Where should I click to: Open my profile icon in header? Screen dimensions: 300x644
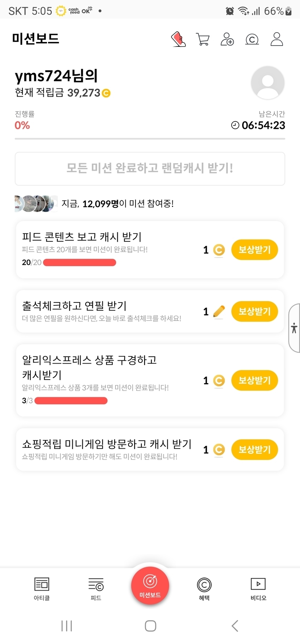(277, 39)
